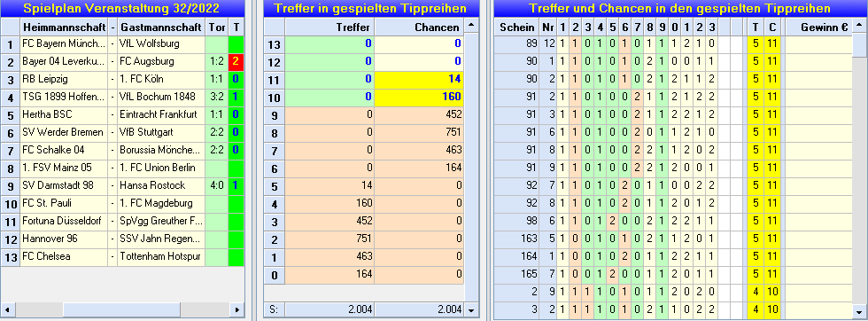Click Gastmannschaft column header
868x321 pixels.
click(161, 27)
